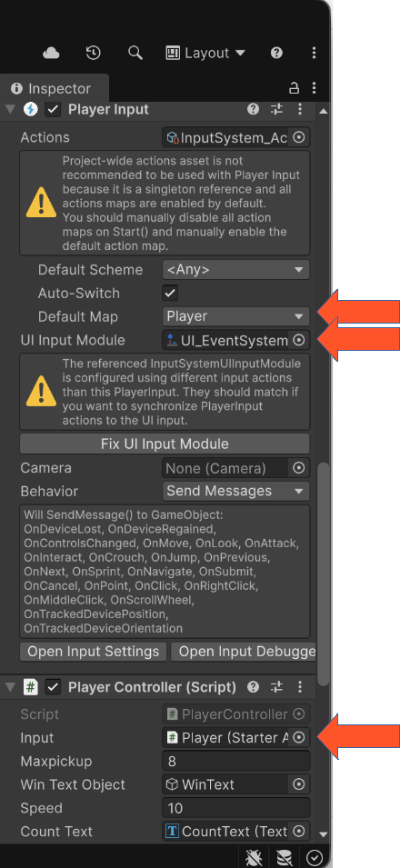Toggle the Player Controller script enabled checkbox
Viewport: 400px width, 868px height.
coord(54,687)
